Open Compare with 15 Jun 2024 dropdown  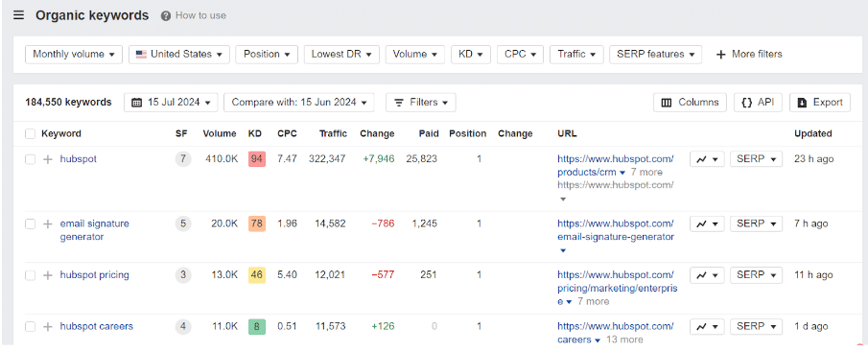tap(299, 103)
